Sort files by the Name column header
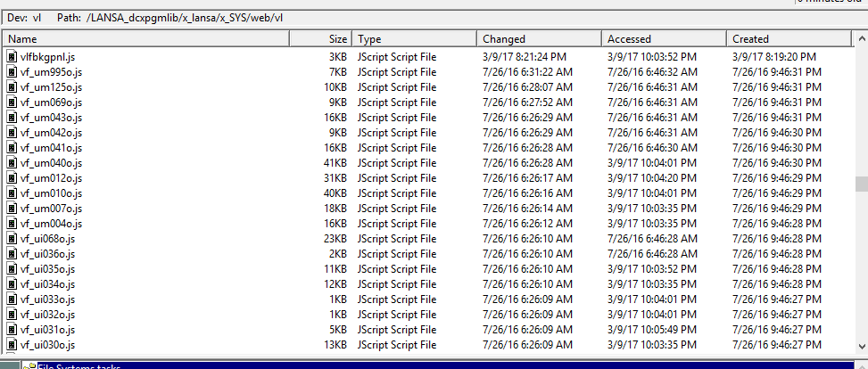This screenshot has height=369, width=868. pyautogui.click(x=146, y=38)
